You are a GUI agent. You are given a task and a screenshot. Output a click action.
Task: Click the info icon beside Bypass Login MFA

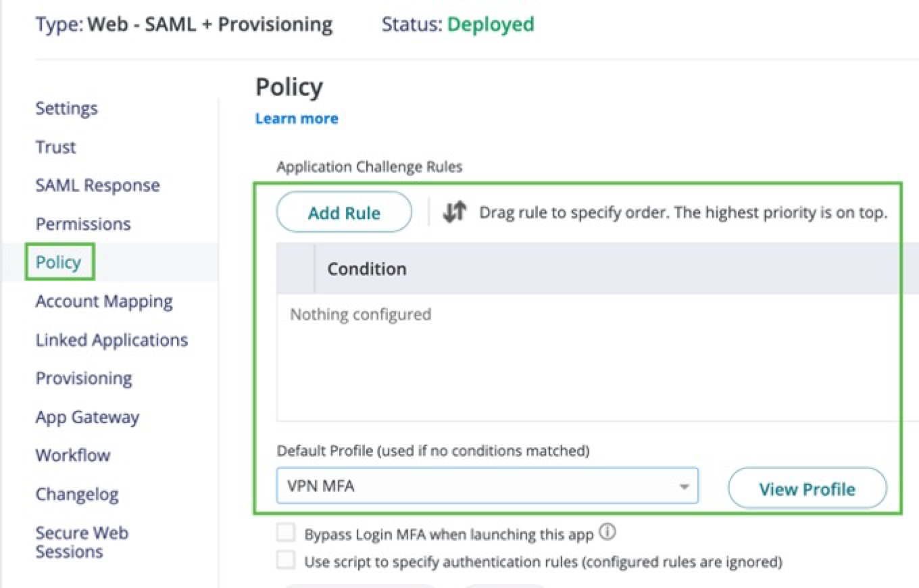pyautogui.click(x=606, y=531)
